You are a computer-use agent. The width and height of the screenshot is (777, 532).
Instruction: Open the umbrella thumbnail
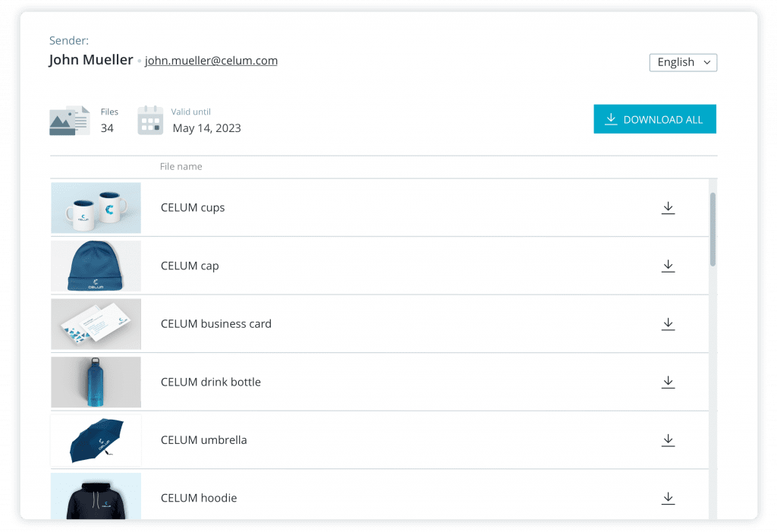[96, 439]
